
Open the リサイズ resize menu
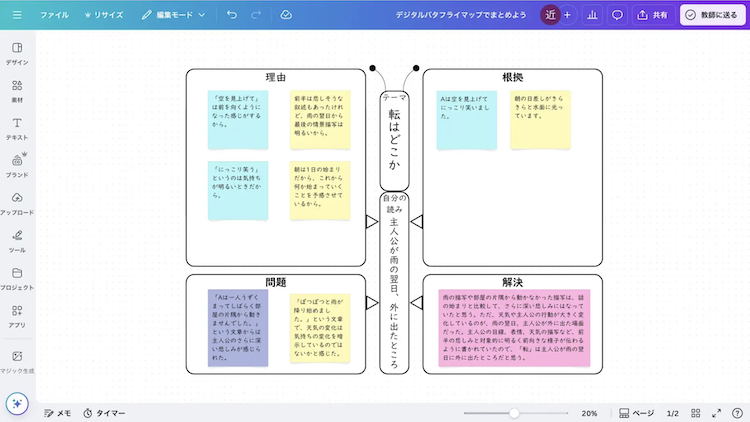point(104,15)
